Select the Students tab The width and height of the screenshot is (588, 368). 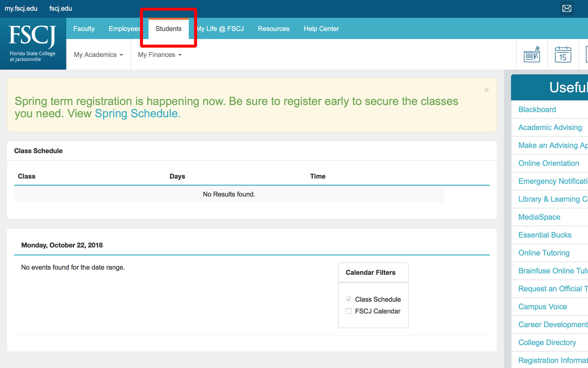coord(168,28)
